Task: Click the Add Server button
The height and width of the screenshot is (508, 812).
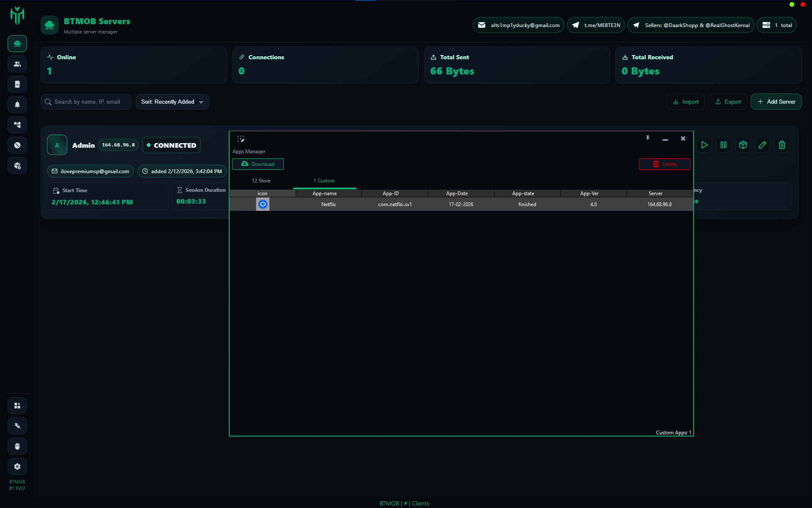Action: click(x=776, y=102)
